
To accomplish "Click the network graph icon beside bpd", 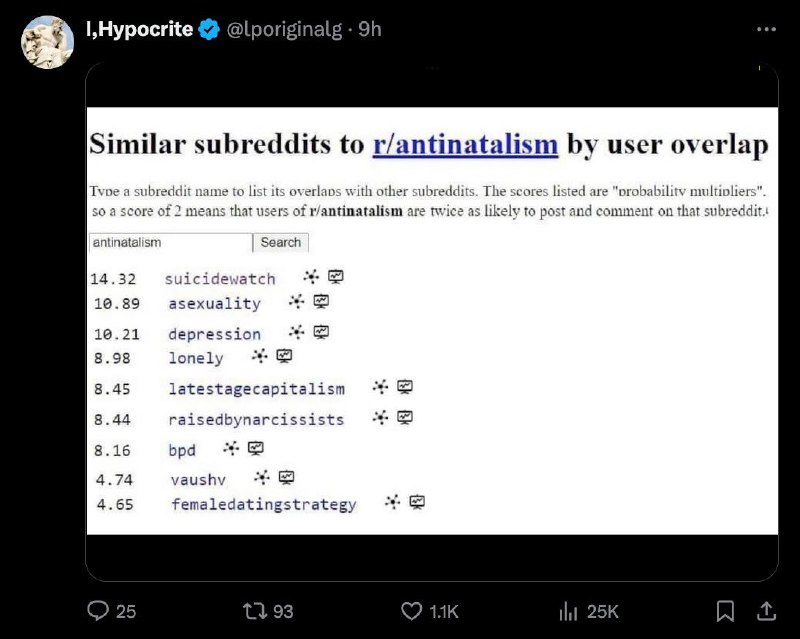I will point(231,449).
